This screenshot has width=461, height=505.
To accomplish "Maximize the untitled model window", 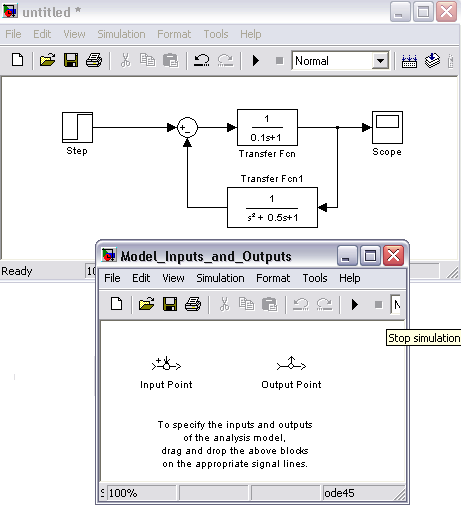I will (423, 12).
